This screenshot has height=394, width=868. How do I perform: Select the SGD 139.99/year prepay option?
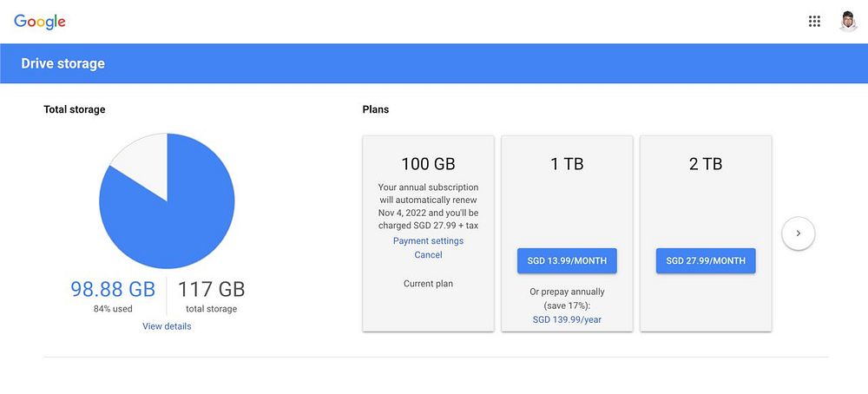tap(567, 320)
